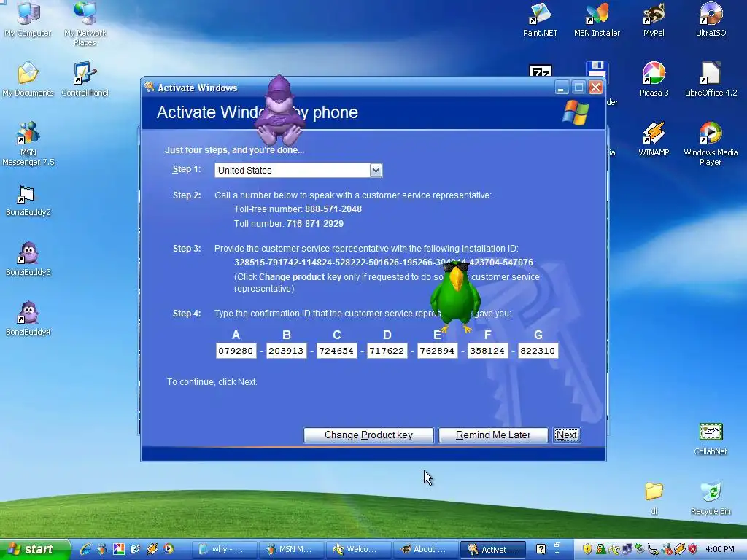Screen dimensions: 747x560
Task: Select the MSN Messenger 7.5 desktop icon
Action: [28, 143]
